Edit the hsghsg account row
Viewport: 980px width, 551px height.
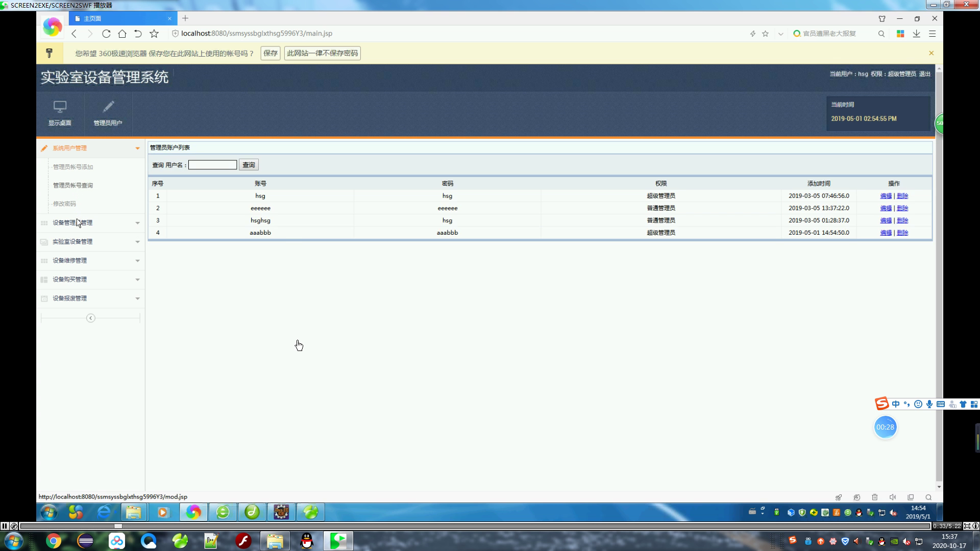(886, 221)
